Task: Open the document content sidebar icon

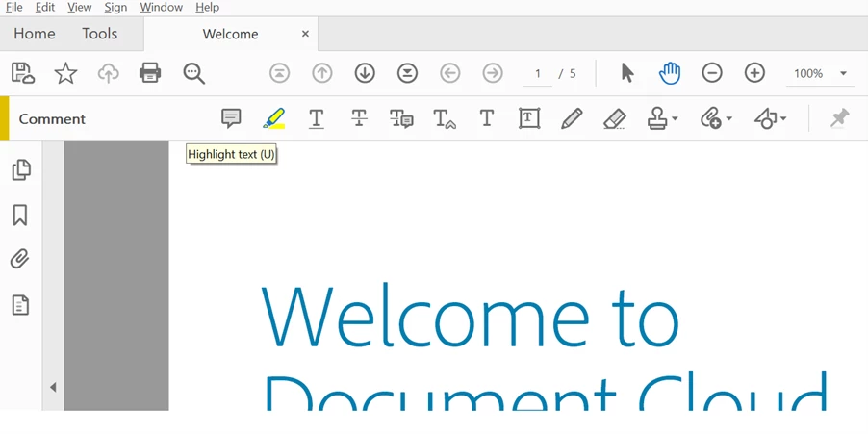Action: 20,305
